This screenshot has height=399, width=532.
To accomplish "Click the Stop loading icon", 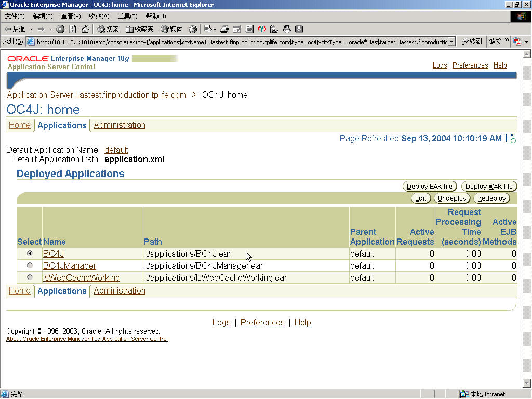I will (60, 29).
